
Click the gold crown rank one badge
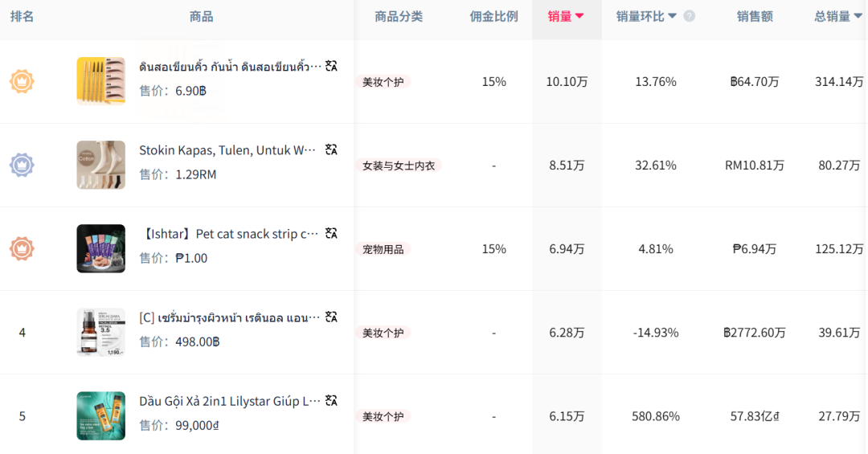tap(22, 81)
